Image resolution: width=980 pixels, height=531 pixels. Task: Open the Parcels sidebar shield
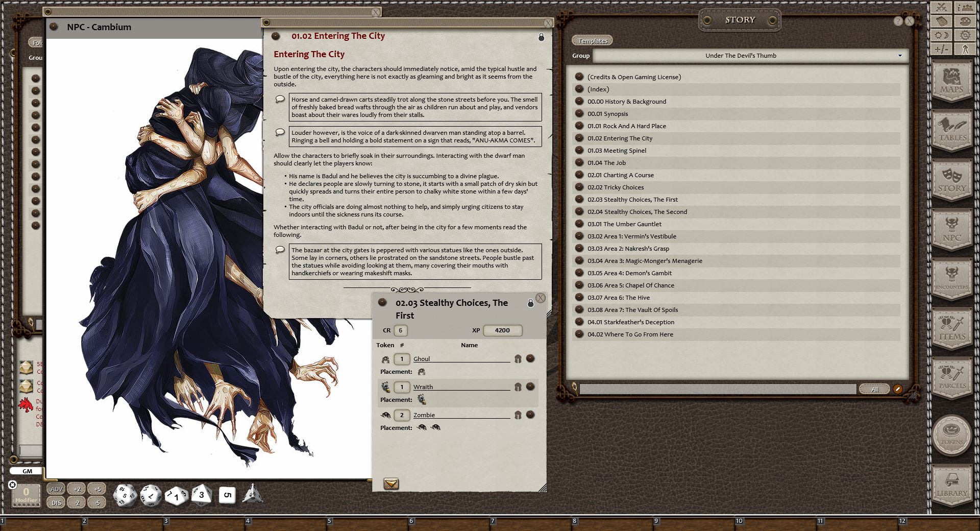click(952, 378)
